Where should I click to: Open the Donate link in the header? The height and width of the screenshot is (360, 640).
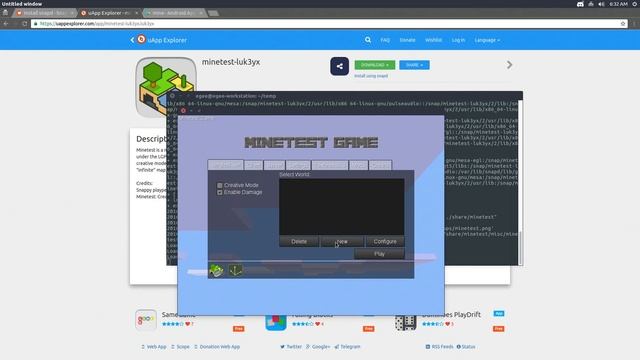407,40
